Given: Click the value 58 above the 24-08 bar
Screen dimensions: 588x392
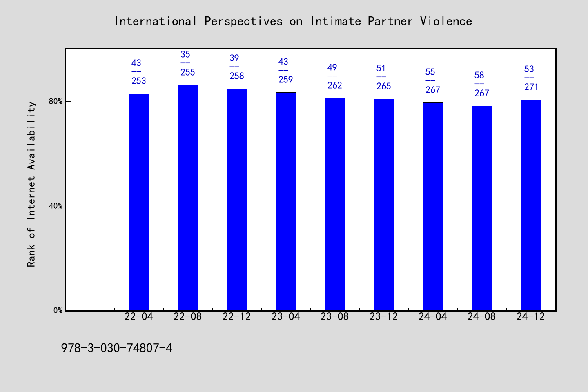Looking at the screenshot, I should [x=479, y=75].
